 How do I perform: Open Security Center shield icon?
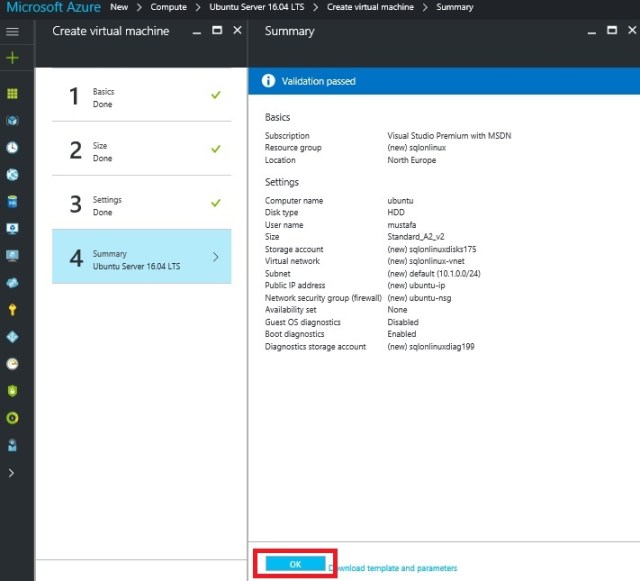[x=12, y=391]
